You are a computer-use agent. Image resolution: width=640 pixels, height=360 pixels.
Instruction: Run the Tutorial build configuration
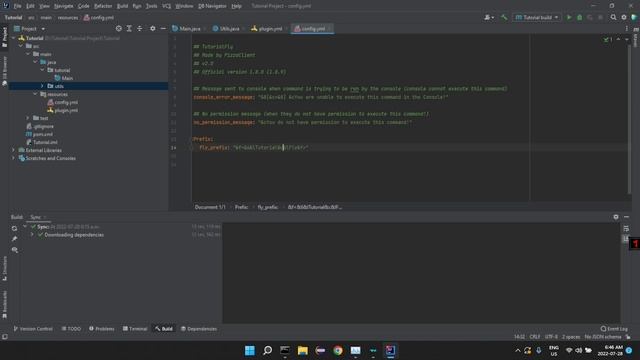click(x=569, y=18)
